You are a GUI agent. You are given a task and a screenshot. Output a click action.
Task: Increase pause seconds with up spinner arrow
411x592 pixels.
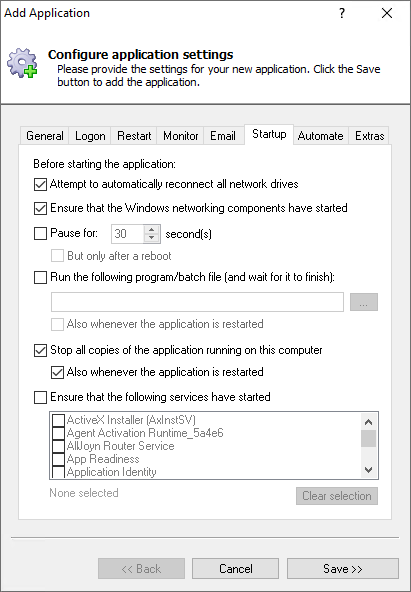click(x=152, y=230)
